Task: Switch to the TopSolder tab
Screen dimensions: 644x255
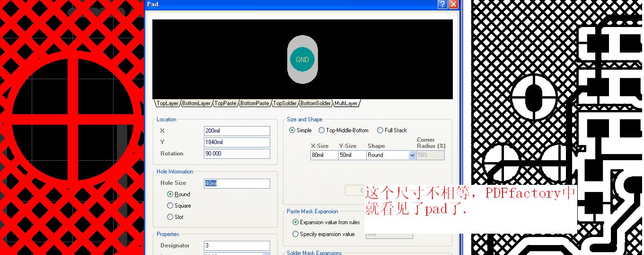Action: (285, 103)
